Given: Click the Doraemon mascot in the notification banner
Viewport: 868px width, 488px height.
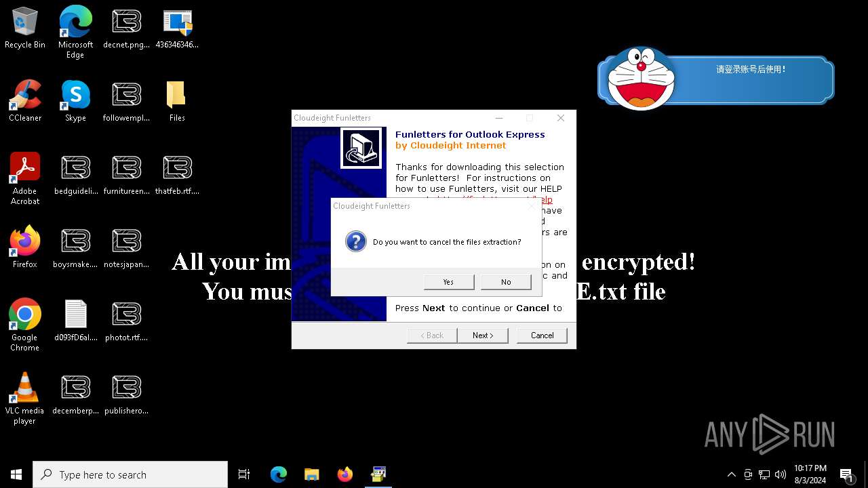Looking at the screenshot, I should pyautogui.click(x=641, y=78).
